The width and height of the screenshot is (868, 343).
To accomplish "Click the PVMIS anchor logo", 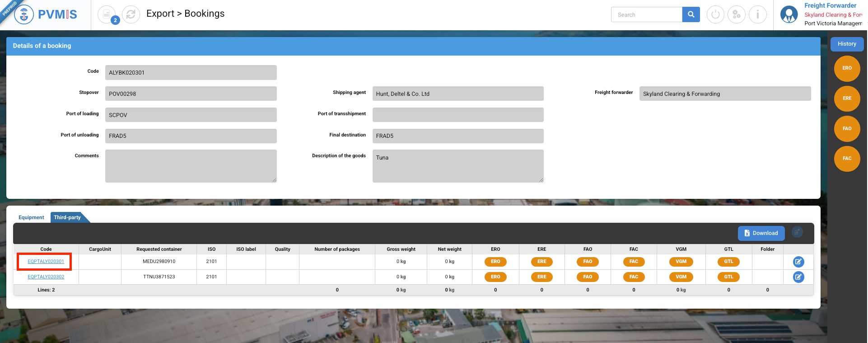I will pos(24,14).
